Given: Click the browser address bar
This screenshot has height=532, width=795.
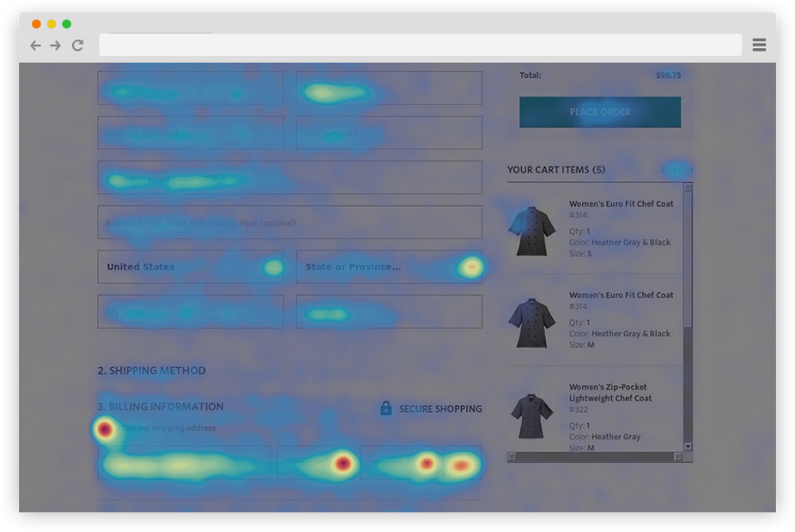Looking at the screenshot, I should coord(421,45).
